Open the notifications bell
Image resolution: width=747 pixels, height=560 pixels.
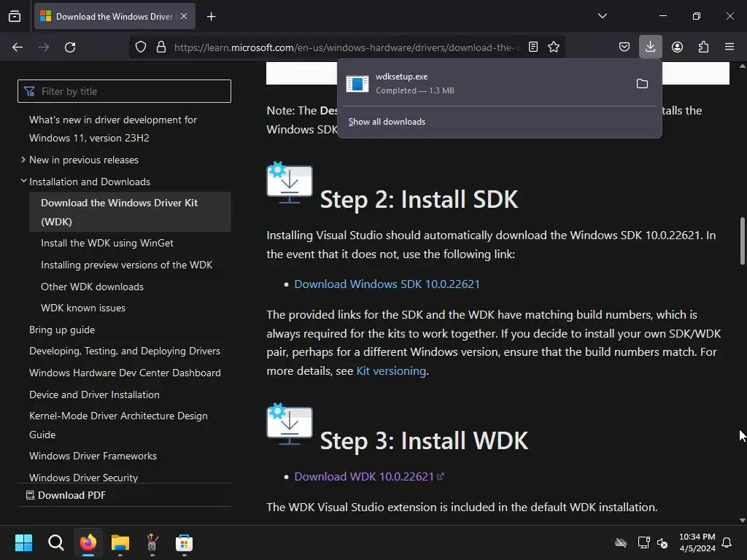point(727,542)
